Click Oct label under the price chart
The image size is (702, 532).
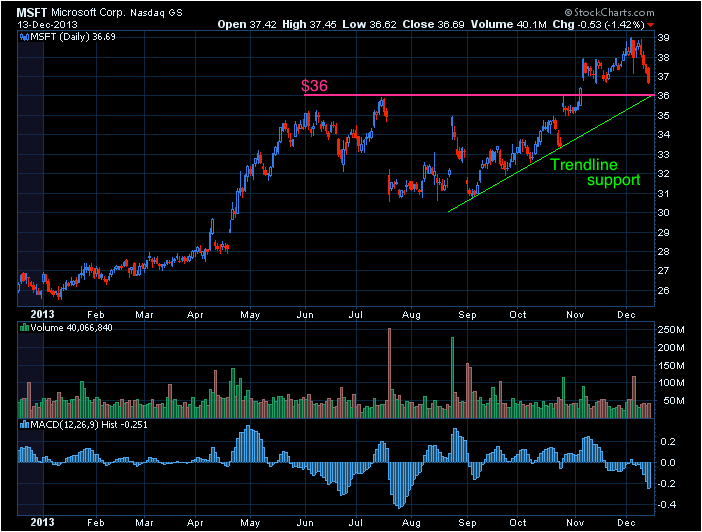(518, 315)
